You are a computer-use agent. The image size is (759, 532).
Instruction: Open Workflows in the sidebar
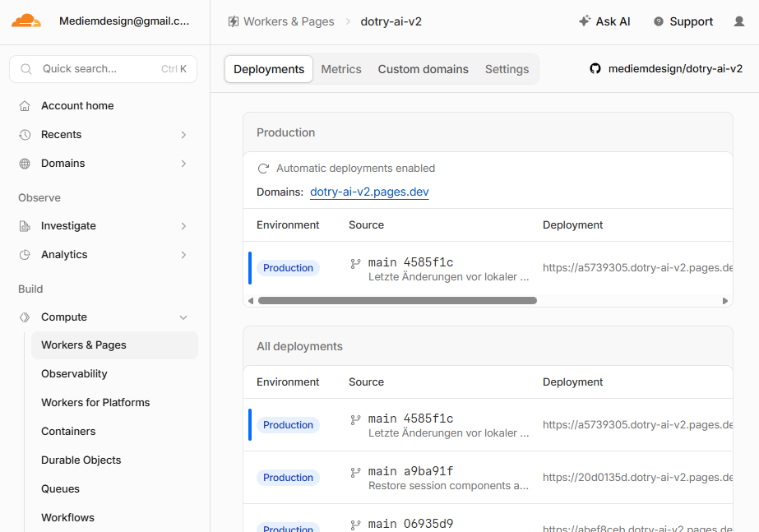67,517
